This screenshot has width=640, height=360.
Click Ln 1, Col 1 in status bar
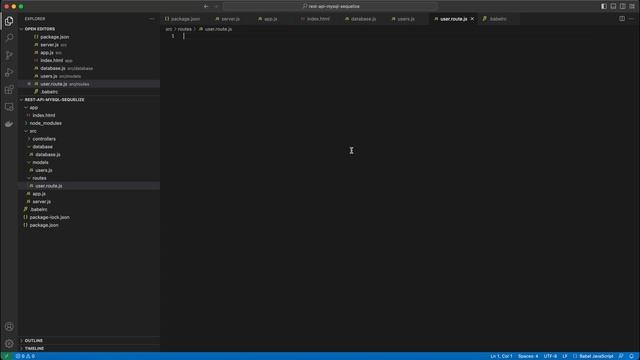(x=501, y=356)
